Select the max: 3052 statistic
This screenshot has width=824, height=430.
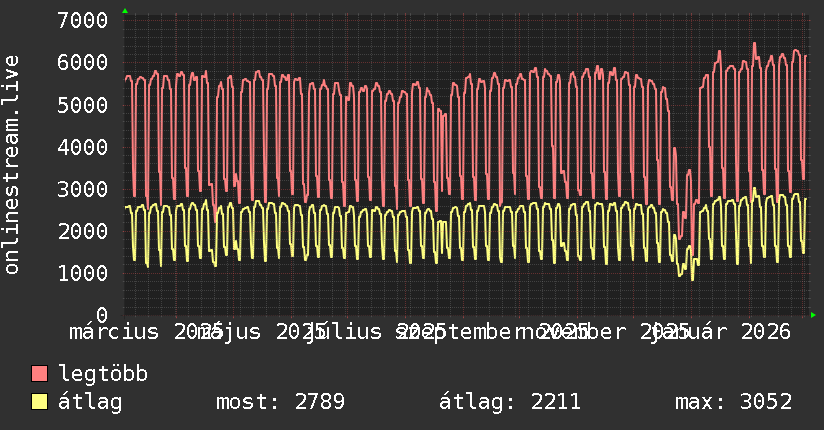click(734, 402)
